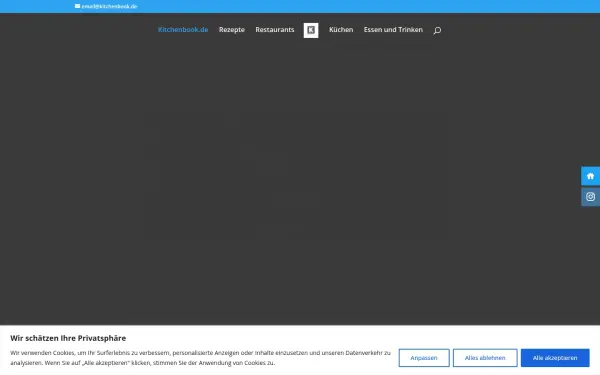Select the Küchen menu item
The image size is (600, 375).
341,29
